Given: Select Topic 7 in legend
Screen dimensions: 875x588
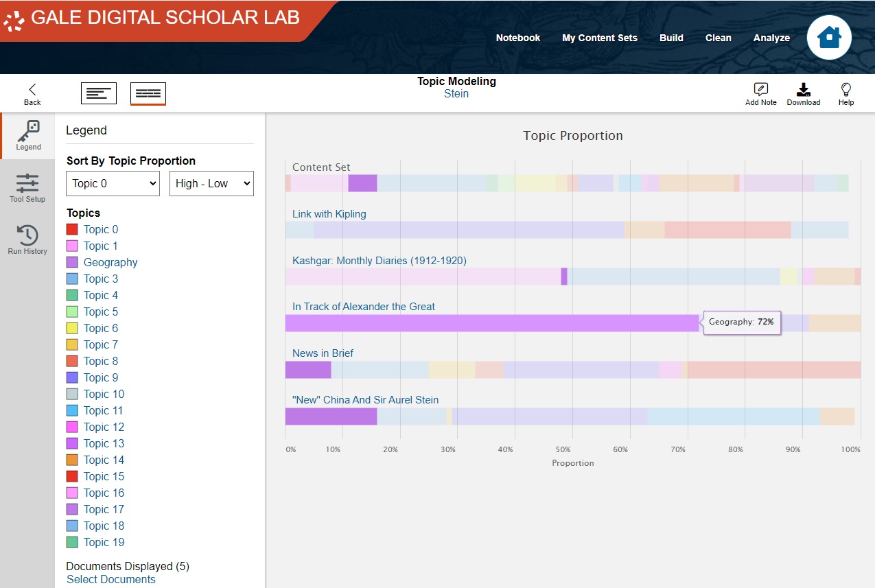Looking at the screenshot, I should [101, 344].
